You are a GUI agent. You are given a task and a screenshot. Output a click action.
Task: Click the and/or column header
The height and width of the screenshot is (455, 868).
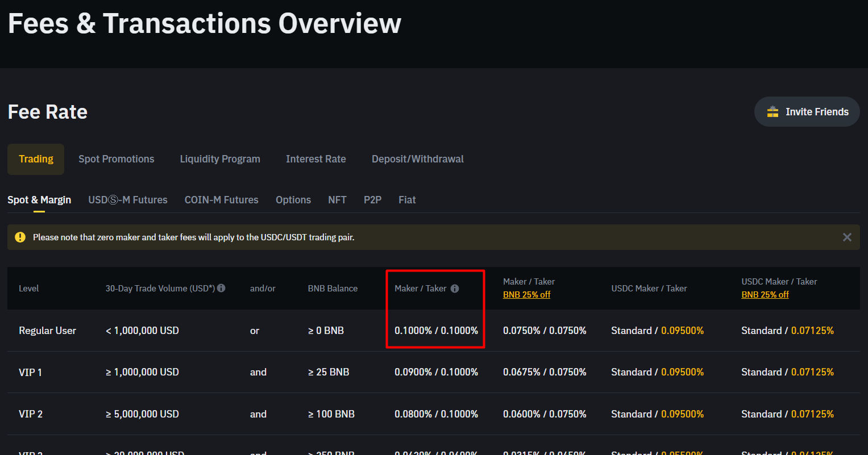[263, 289]
